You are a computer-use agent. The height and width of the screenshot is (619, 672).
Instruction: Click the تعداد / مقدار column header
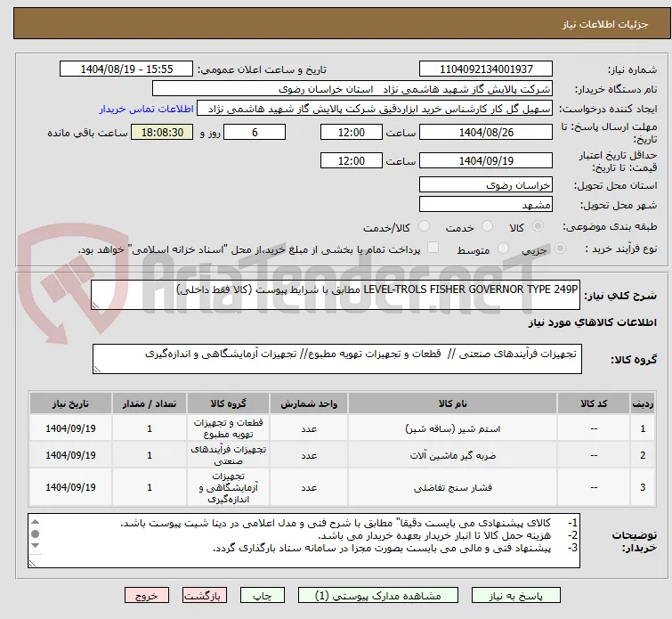coord(150,403)
